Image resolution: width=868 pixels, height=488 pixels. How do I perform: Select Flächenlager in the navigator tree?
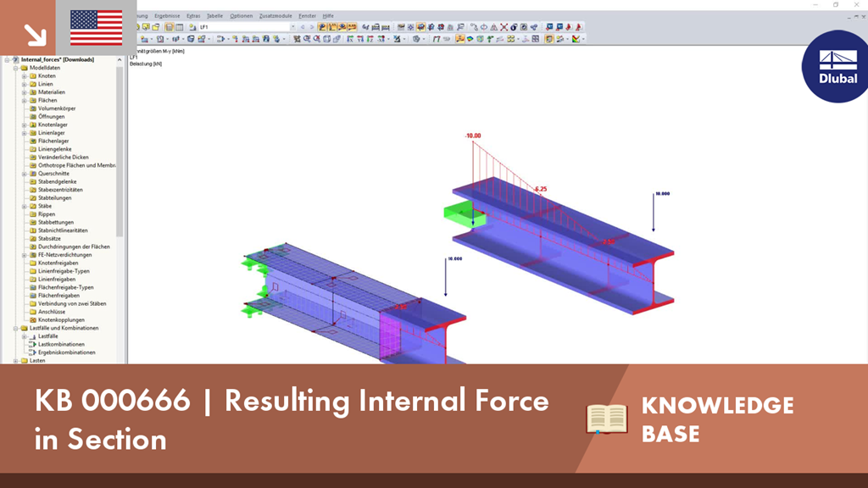[53, 141]
